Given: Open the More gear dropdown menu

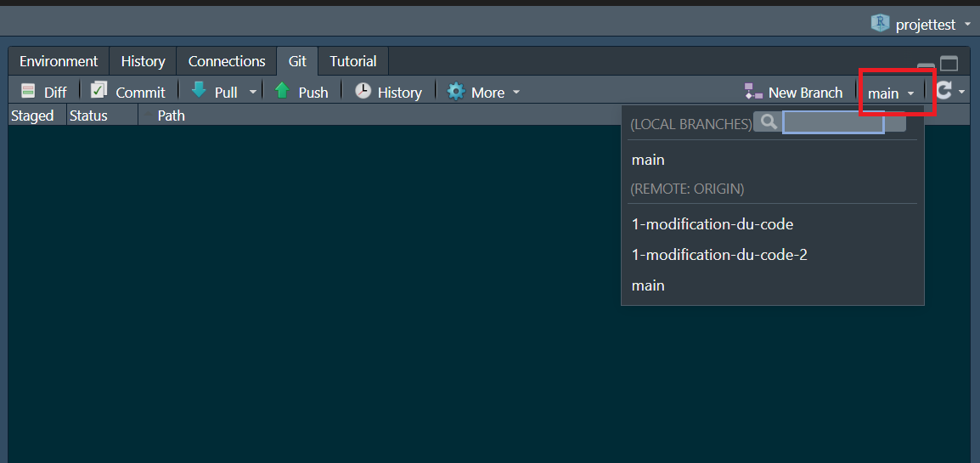Looking at the screenshot, I should (x=483, y=92).
